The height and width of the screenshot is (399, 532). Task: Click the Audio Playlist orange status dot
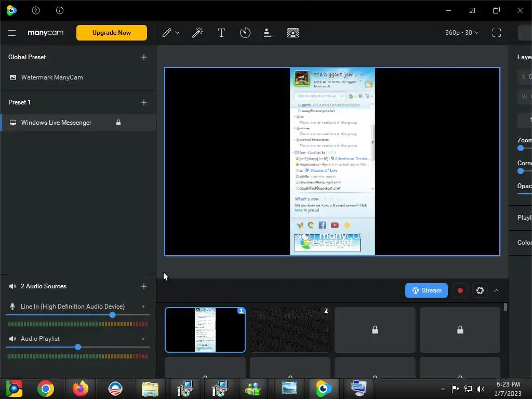coord(143,339)
